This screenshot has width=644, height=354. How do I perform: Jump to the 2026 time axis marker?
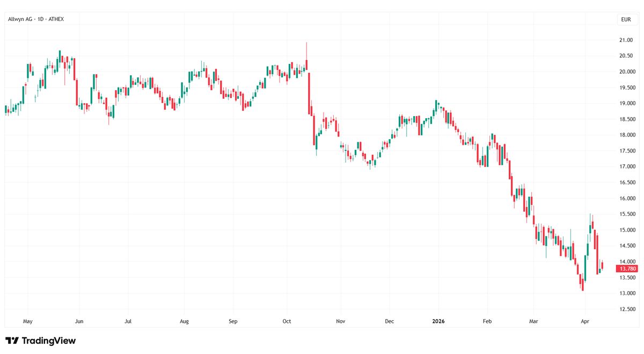pos(438,321)
